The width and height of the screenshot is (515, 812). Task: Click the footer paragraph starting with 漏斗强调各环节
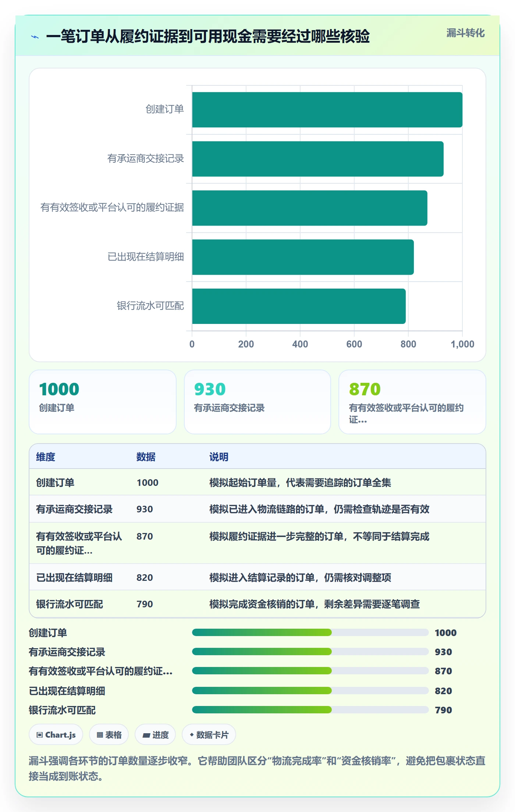click(257, 768)
